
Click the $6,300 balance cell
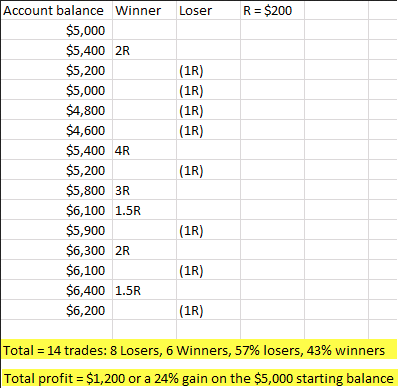[57, 250]
